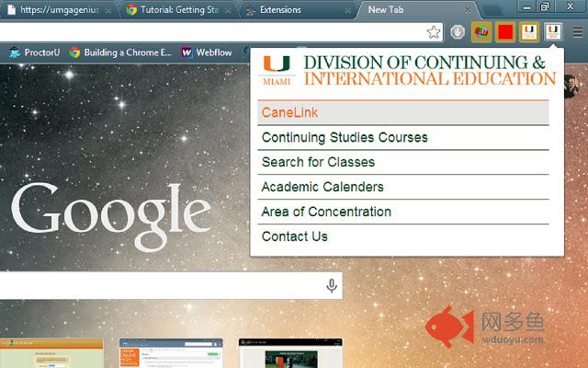Screen dimensions: 588x368
Task: Close the New Tab tab
Action: 468,10
